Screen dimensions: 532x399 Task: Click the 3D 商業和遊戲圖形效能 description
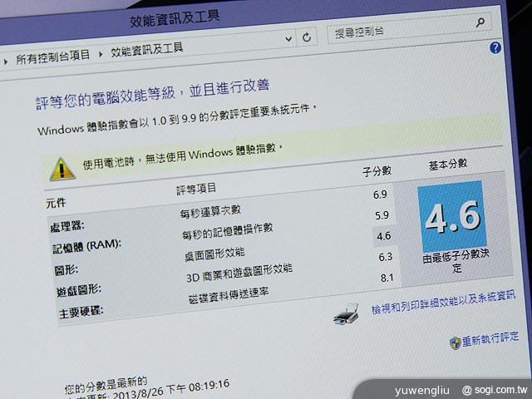click(x=239, y=273)
